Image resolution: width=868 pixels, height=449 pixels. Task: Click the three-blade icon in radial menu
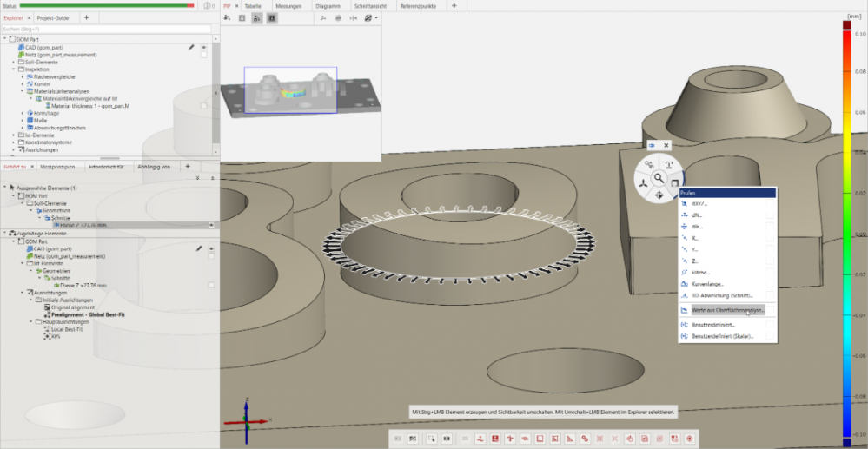643,184
